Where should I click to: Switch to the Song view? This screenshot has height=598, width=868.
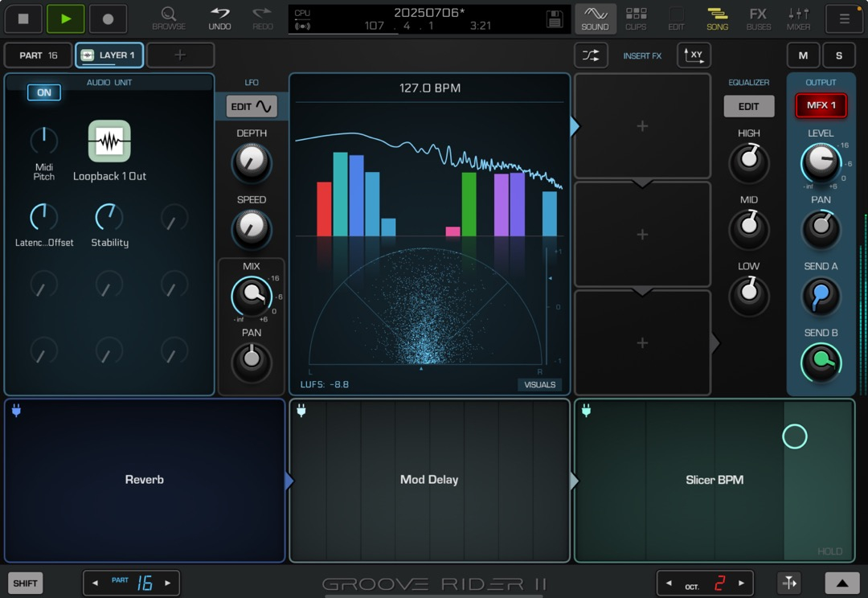click(x=717, y=18)
